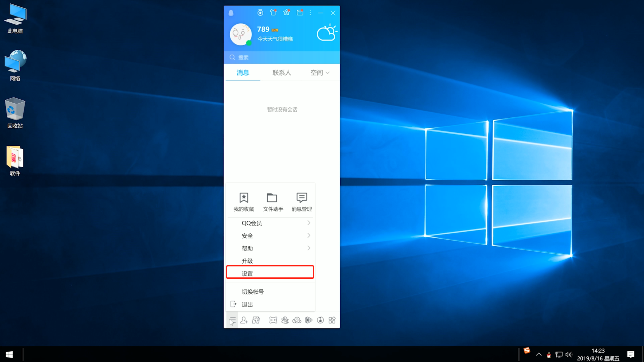The width and height of the screenshot is (644, 362).
Task: Click the user avatar picture
Action: coord(240,34)
